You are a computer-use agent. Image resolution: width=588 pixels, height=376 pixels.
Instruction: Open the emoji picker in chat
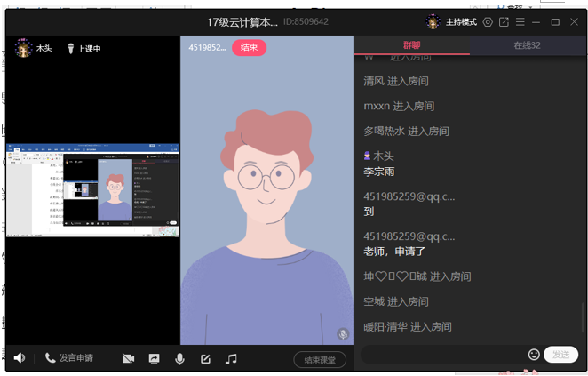pyautogui.click(x=534, y=355)
